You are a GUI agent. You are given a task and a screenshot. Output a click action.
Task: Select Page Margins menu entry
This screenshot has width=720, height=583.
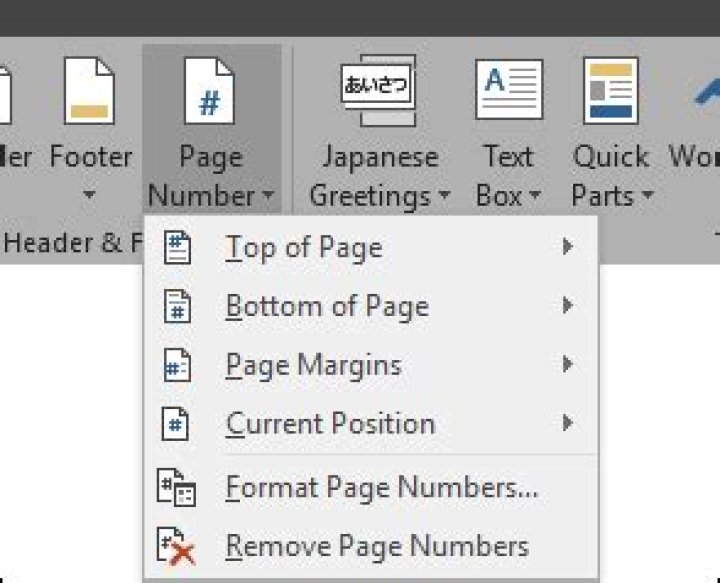(x=371, y=365)
